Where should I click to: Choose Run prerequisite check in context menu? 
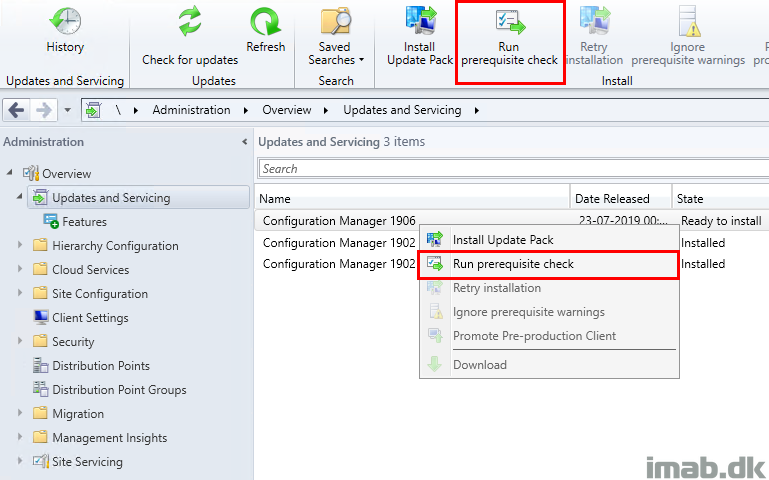pyautogui.click(x=513, y=264)
